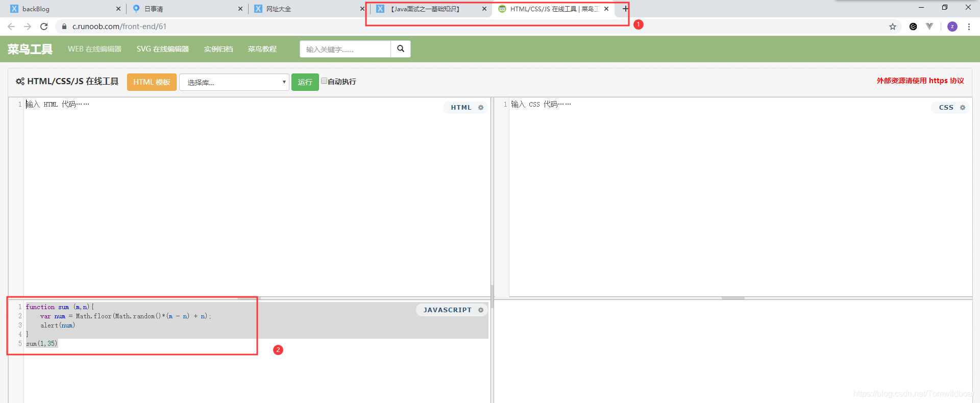The width and height of the screenshot is (980, 403).
Task: Open JAVASCRIPT panel gear settings
Action: click(x=481, y=310)
